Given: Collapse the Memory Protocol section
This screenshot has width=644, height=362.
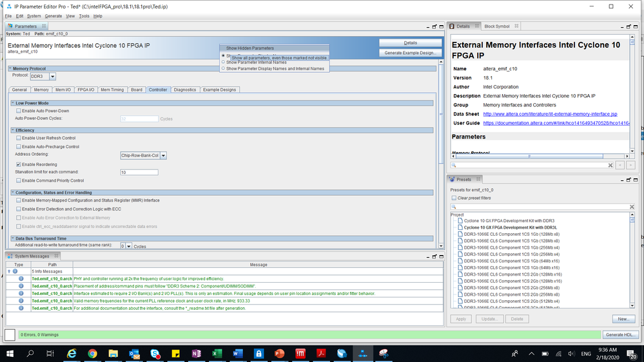Looking at the screenshot, I should [x=10, y=68].
